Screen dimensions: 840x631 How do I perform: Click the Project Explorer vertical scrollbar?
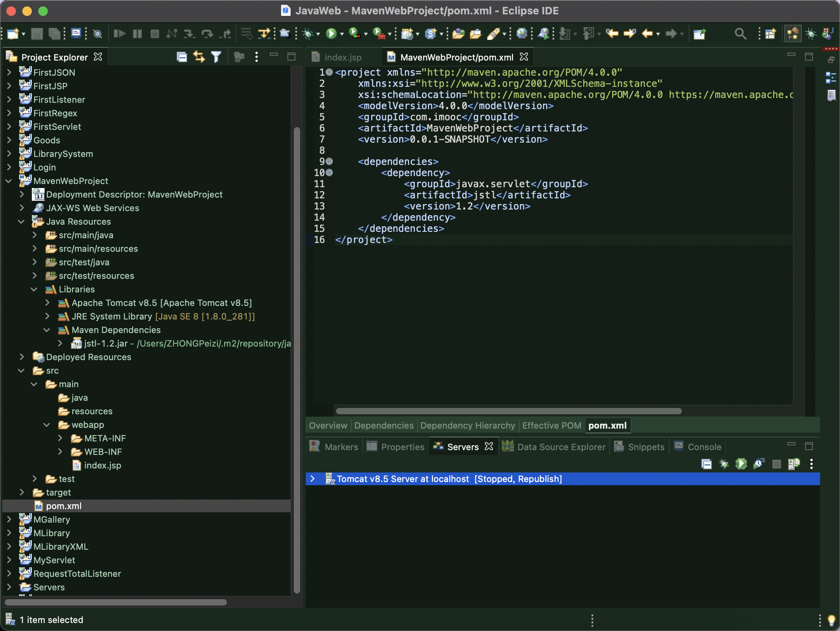pyautogui.click(x=297, y=360)
